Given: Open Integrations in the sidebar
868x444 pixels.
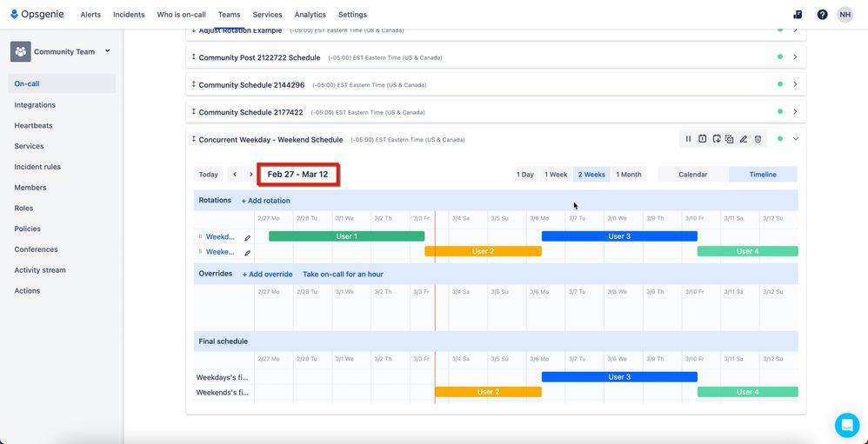Looking at the screenshot, I should pyautogui.click(x=35, y=104).
